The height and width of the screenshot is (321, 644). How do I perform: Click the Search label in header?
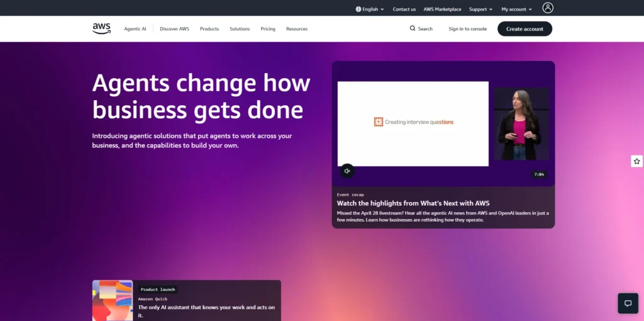pyautogui.click(x=425, y=29)
